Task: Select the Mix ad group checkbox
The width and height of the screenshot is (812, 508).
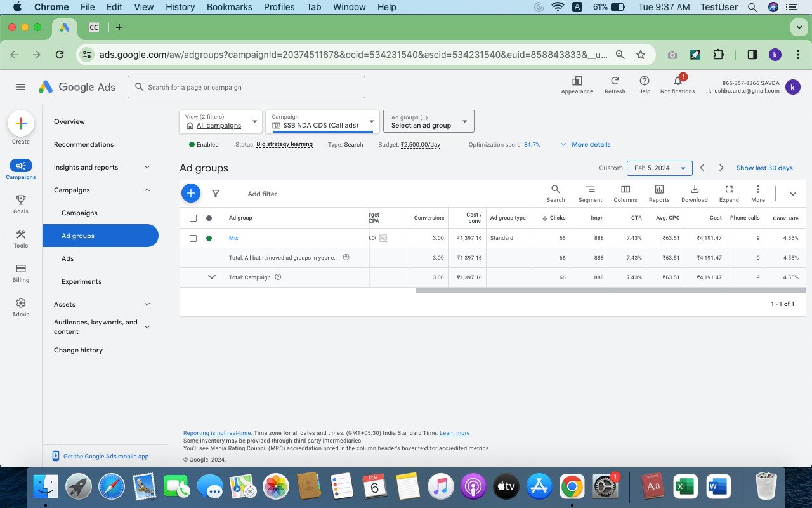Action: [x=193, y=238]
